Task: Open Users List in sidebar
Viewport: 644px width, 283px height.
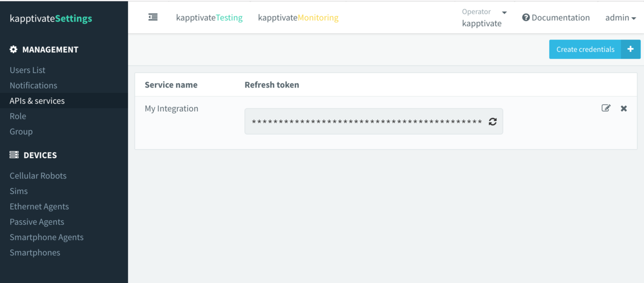Action: [27, 70]
